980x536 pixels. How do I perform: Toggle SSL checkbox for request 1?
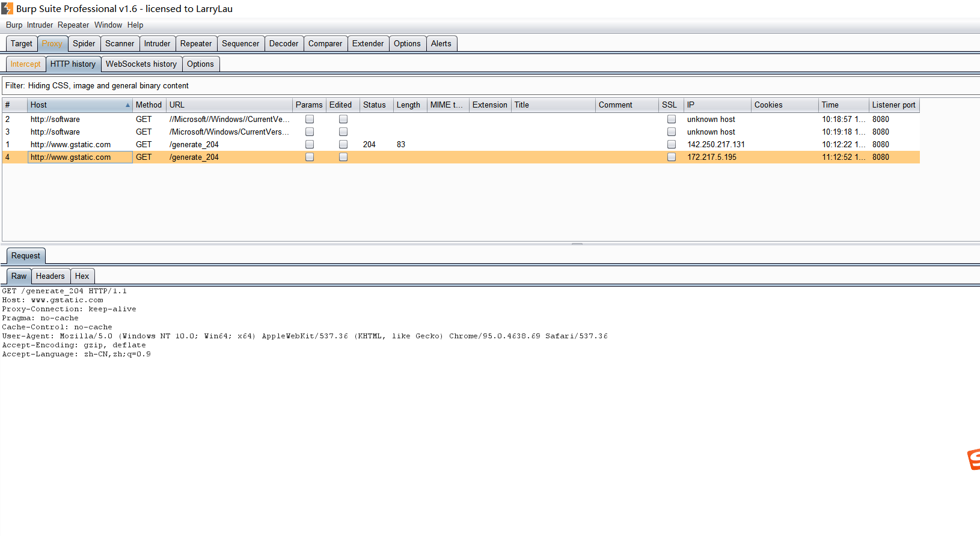(x=672, y=144)
